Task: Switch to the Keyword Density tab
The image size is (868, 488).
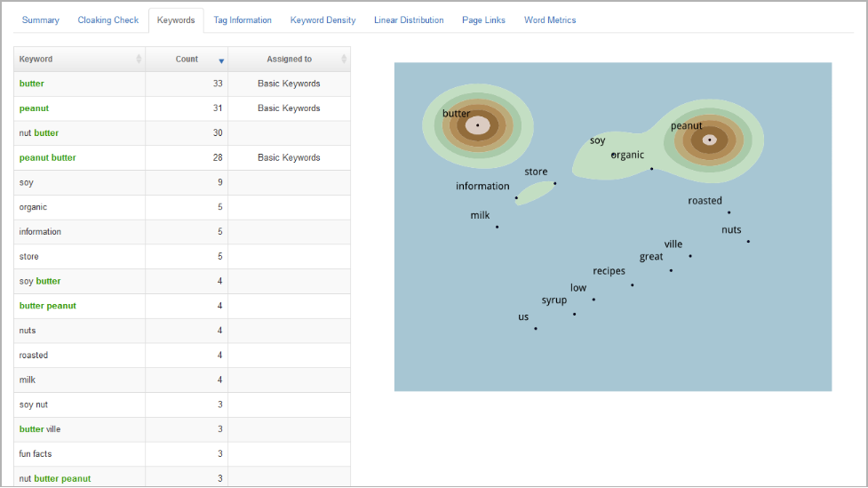Action: pos(323,20)
